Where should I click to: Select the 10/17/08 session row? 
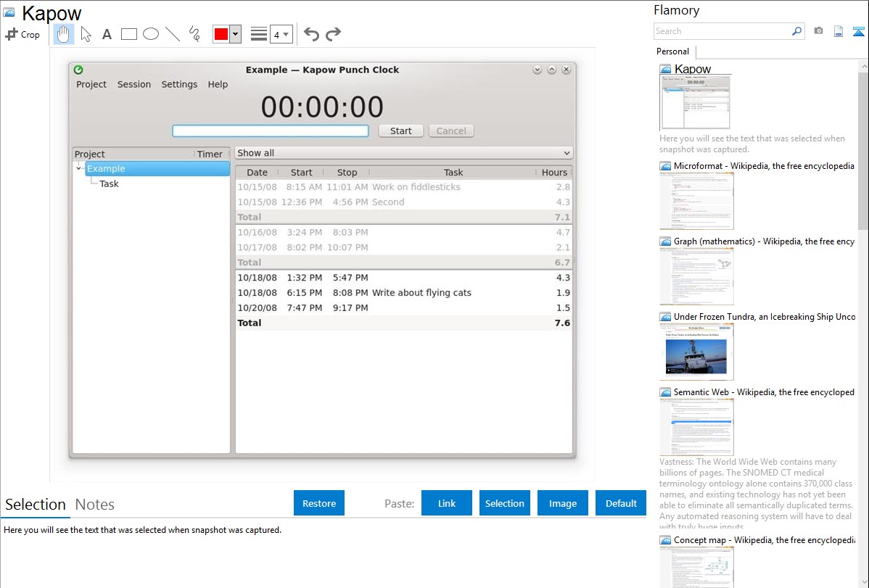403,248
